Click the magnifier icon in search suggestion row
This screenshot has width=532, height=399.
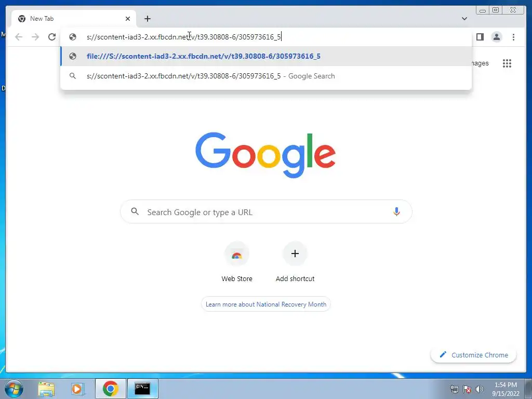click(x=73, y=76)
